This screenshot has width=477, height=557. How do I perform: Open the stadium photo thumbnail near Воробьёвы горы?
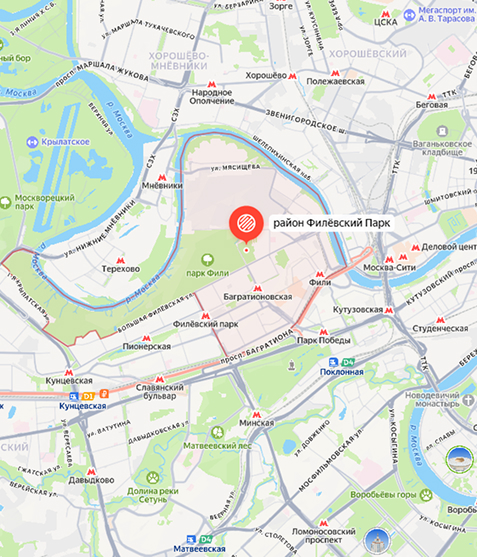coord(459,460)
